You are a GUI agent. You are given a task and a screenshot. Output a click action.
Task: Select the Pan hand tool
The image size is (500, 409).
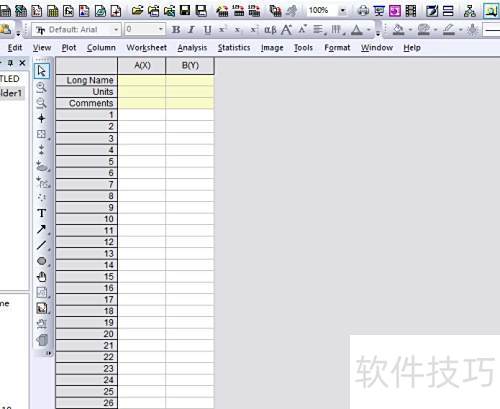coord(42,277)
